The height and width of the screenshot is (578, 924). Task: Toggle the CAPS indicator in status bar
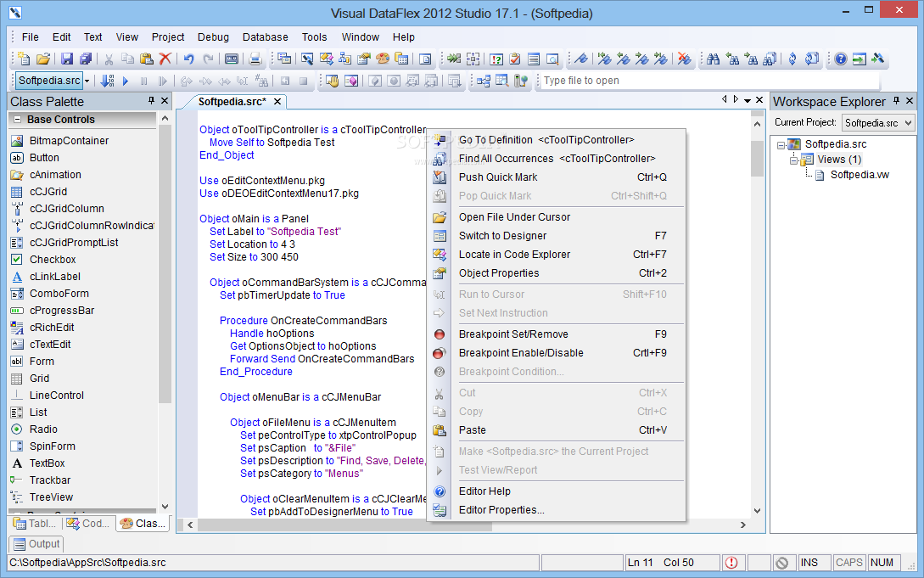point(849,563)
